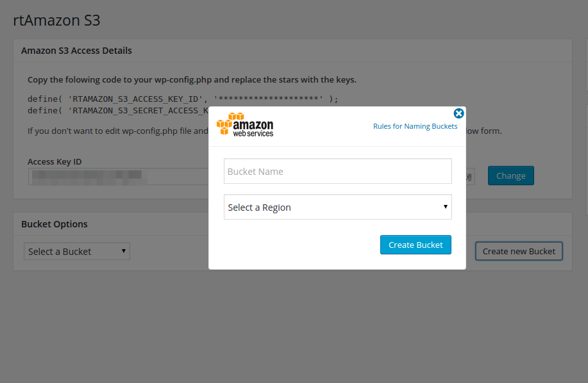The width and height of the screenshot is (588, 383).
Task: Click the Select a Region dropdown arrow
Action: pyautogui.click(x=445, y=207)
